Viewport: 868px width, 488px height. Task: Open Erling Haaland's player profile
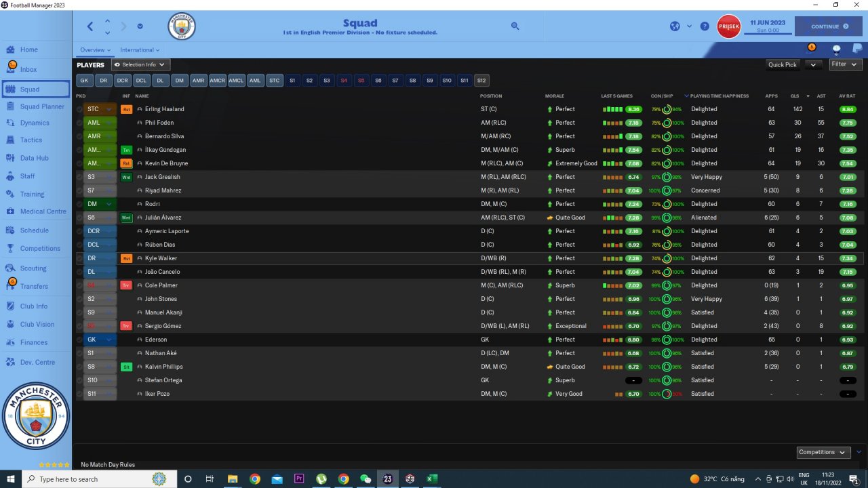[x=164, y=109]
